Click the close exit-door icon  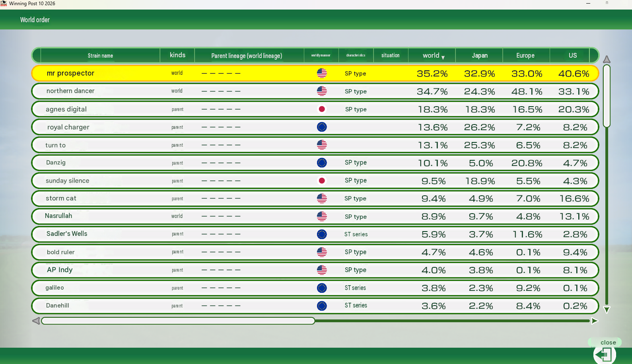[605, 354]
